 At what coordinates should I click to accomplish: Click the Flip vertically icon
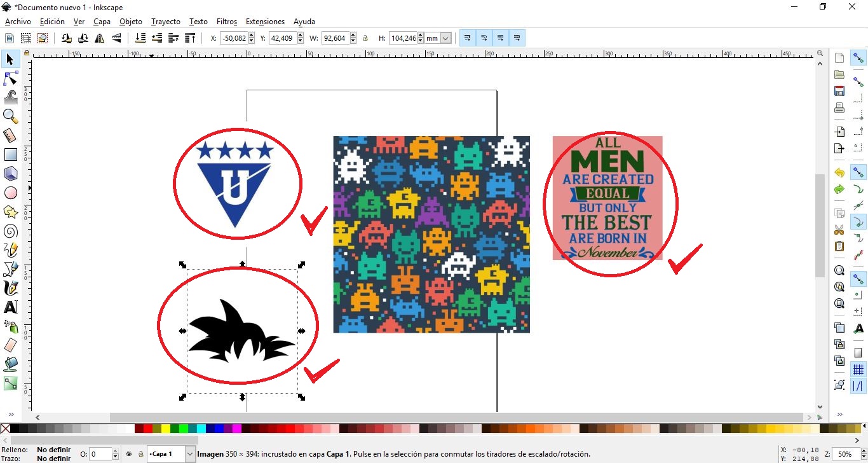pos(116,38)
